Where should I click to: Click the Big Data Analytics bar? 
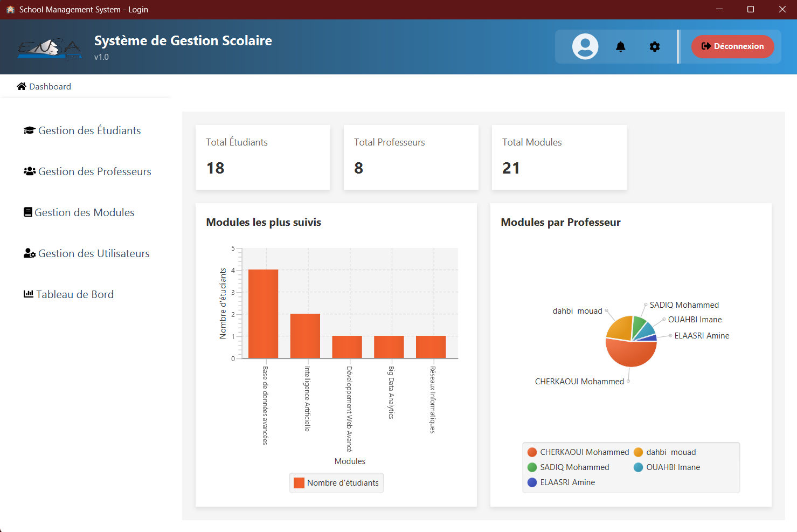point(389,347)
